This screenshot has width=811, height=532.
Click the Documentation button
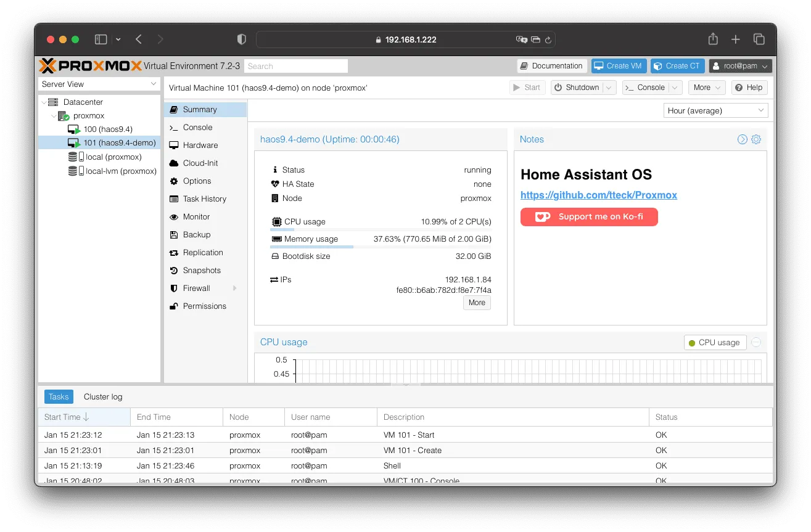(x=551, y=66)
